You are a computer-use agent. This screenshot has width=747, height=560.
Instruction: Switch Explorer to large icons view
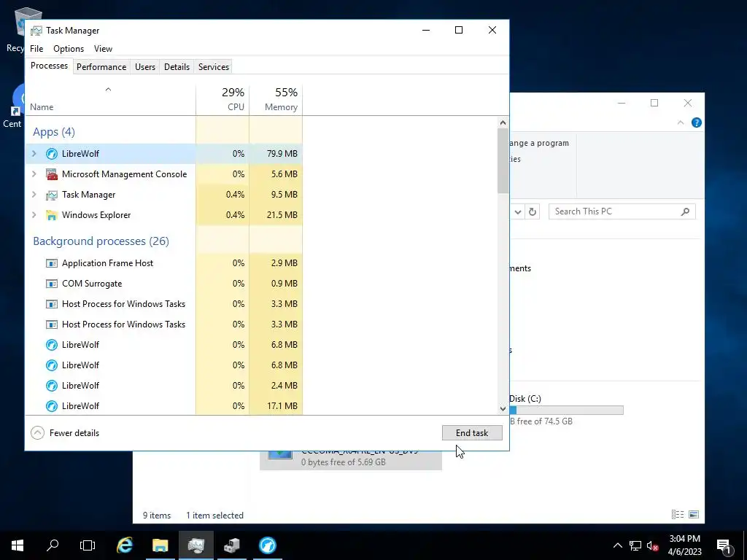(x=694, y=514)
